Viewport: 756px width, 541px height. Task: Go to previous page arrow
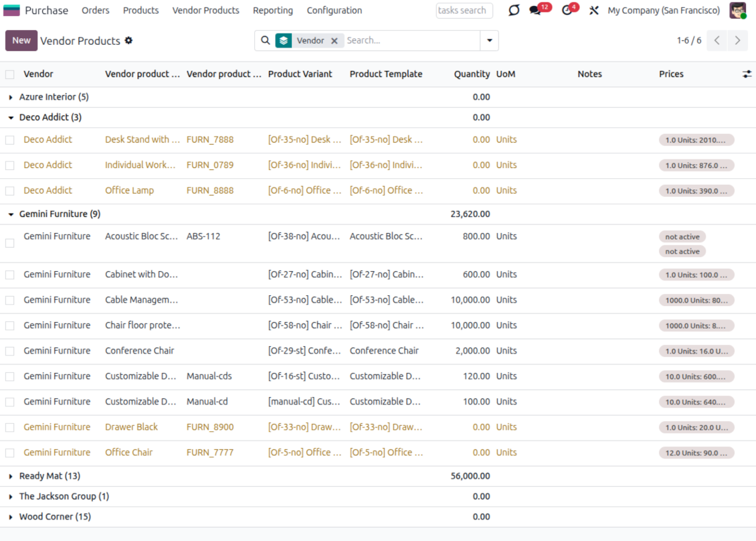[x=717, y=41]
